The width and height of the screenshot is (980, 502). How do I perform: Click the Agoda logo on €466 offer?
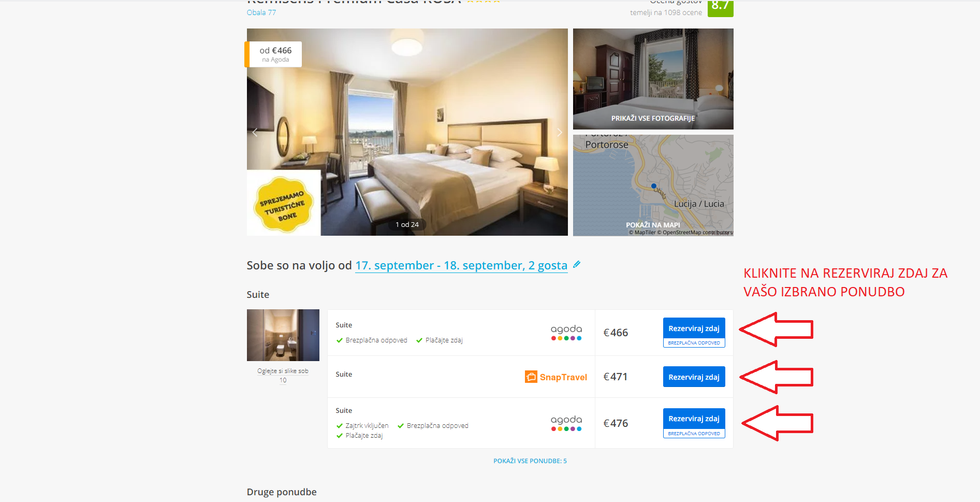pyautogui.click(x=566, y=332)
